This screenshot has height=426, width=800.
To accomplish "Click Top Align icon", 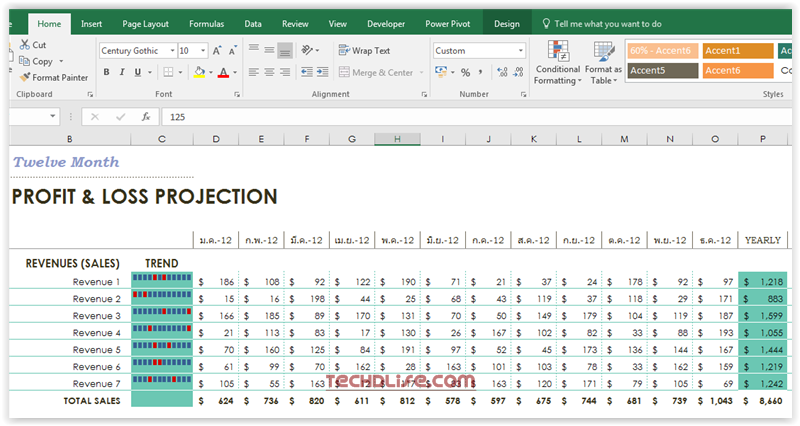I will (x=254, y=49).
